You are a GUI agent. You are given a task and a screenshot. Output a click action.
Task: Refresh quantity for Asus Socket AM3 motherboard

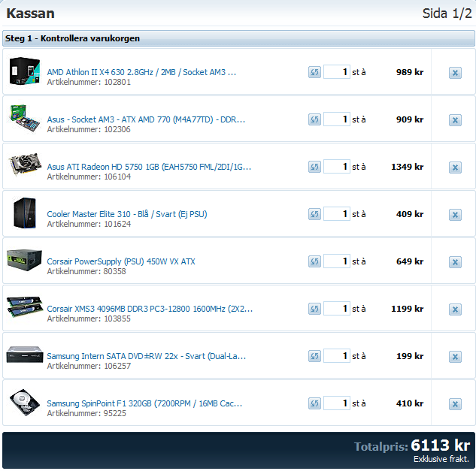(x=314, y=119)
